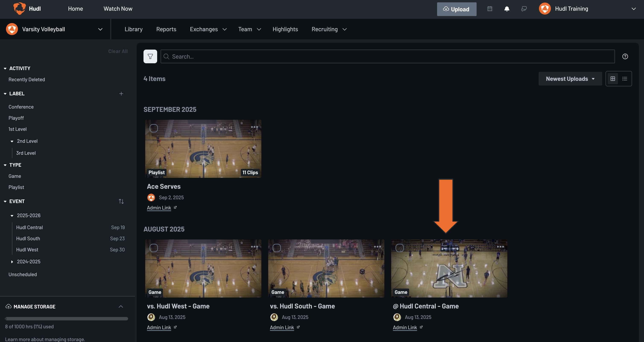Filter by Hudl South event

pos(28,238)
